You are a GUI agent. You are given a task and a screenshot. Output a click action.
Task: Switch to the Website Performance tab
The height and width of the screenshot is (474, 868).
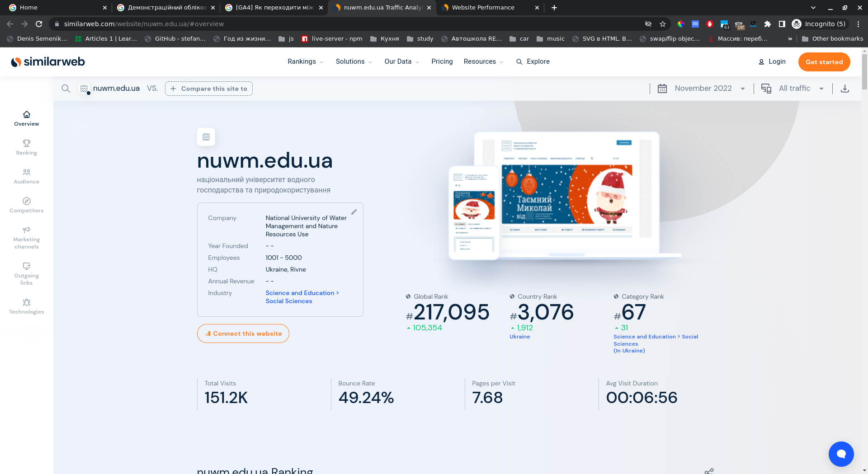pos(483,8)
